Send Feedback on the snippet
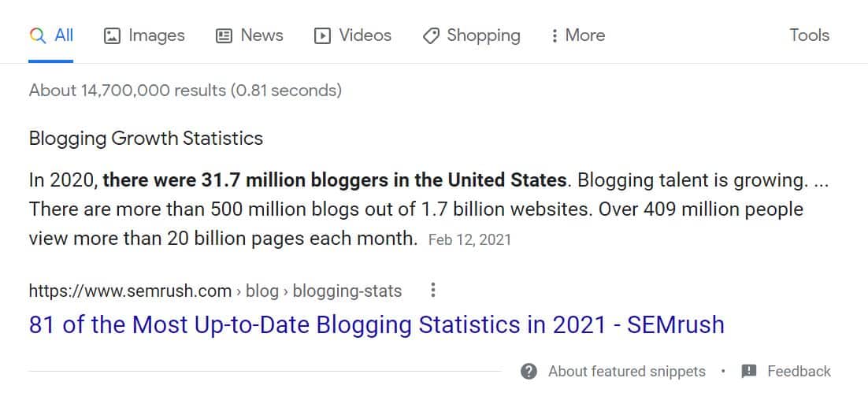 pyautogui.click(x=799, y=371)
